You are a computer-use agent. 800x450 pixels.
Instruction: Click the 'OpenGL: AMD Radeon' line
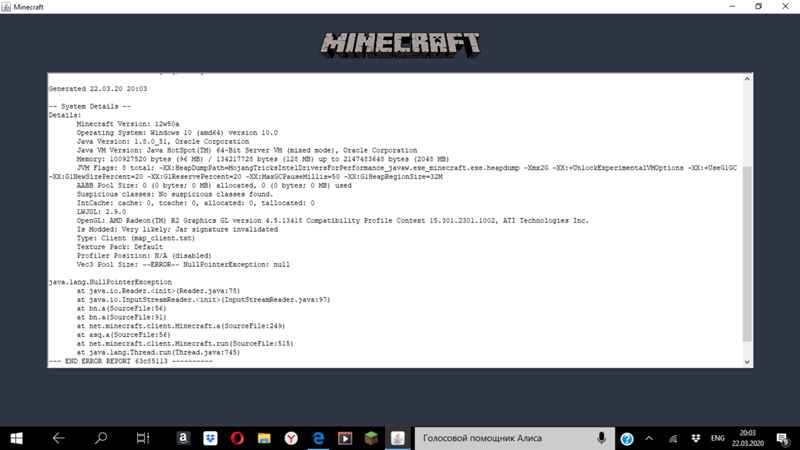pos(333,221)
